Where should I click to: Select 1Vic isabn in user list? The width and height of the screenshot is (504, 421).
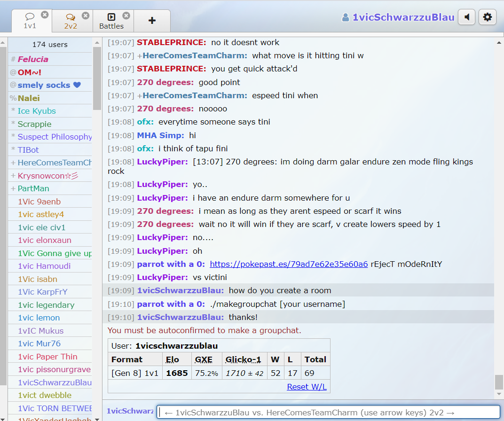point(50,279)
